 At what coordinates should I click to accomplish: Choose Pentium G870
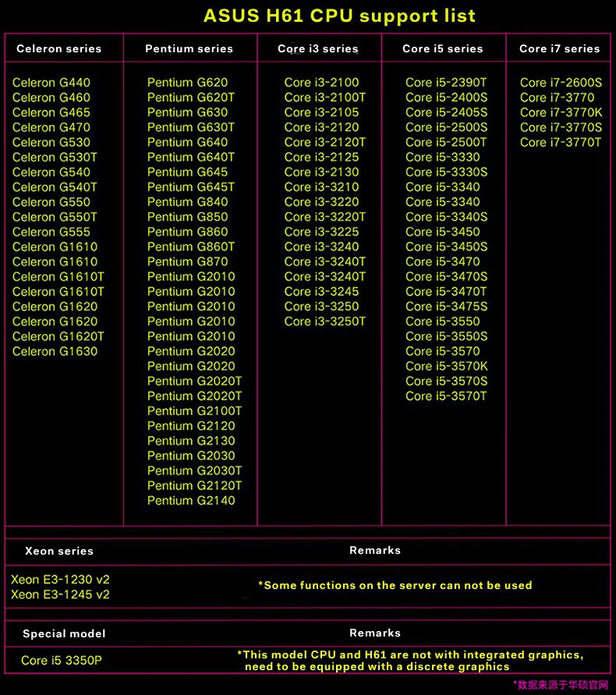188,261
